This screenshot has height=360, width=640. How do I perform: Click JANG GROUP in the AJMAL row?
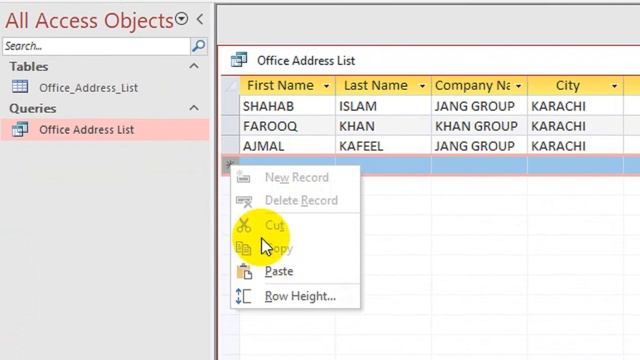click(x=479, y=146)
